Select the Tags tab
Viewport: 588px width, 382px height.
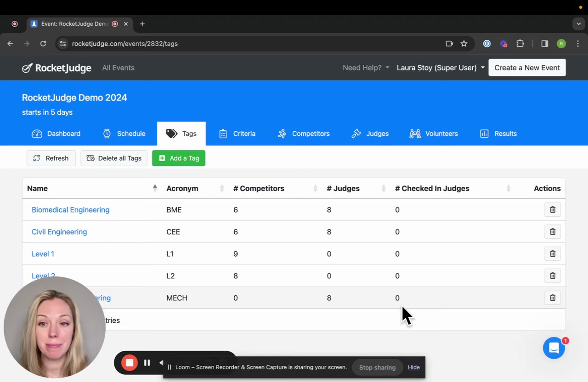pyautogui.click(x=181, y=134)
